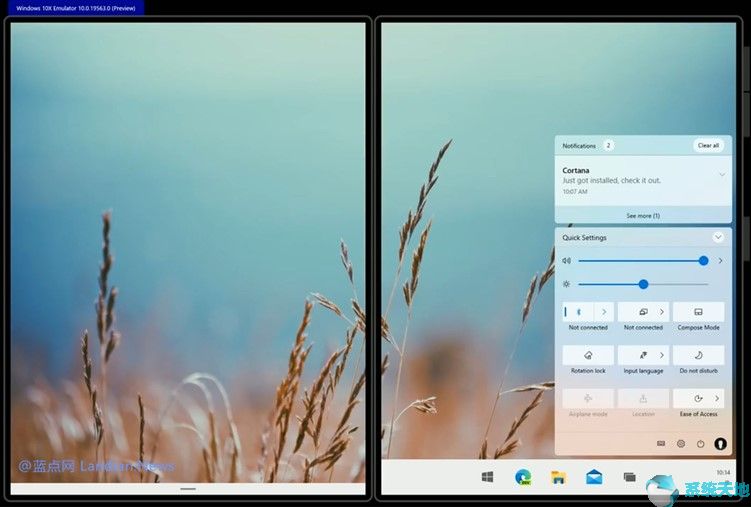Open Task View from the taskbar
751x507 pixels.
[x=629, y=477]
